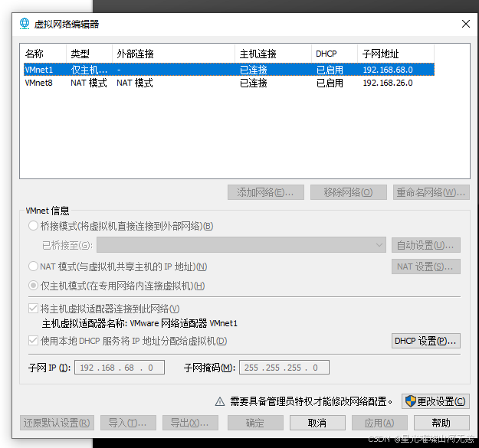This screenshot has height=448, width=479.
Task: Select the NAT 模式 radio button
Action: pos(33,267)
